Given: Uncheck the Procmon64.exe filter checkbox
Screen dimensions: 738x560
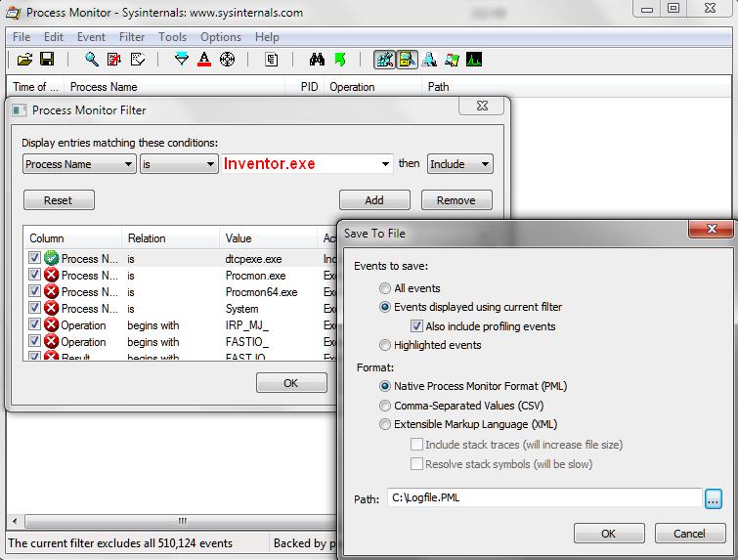Looking at the screenshot, I should [x=34, y=290].
